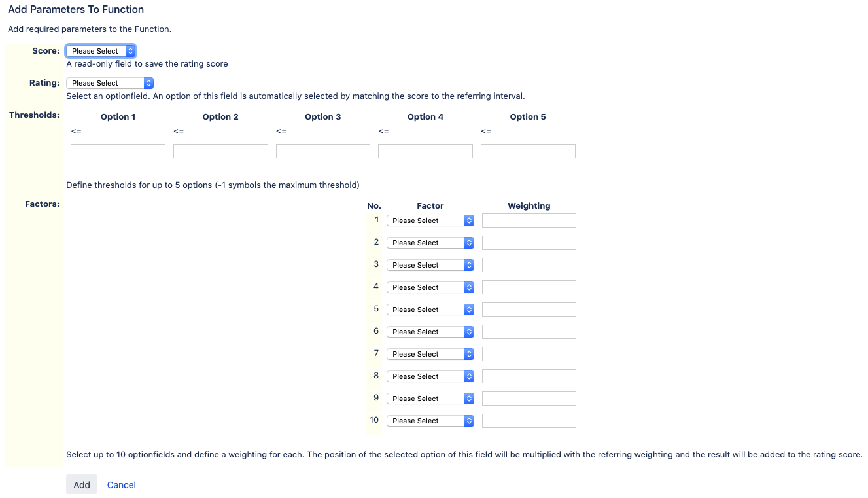
Task: Click Weighting input for factor 10
Action: click(529, 421)
